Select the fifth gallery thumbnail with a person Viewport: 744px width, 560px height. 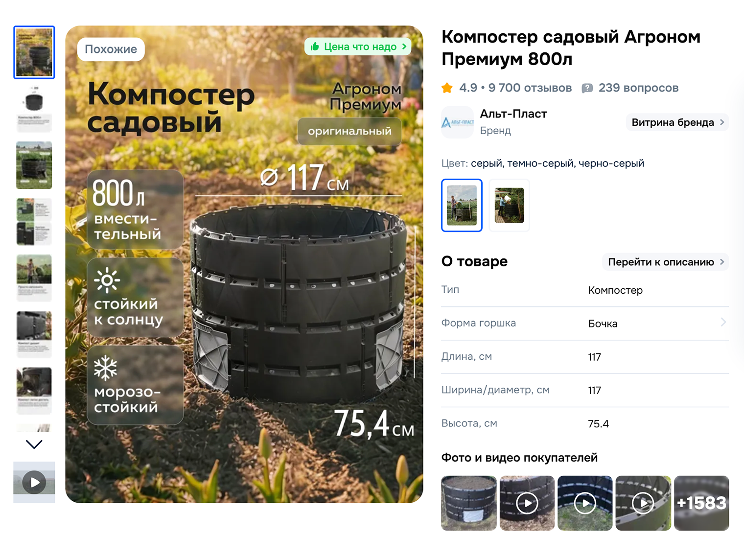click(34, 278)
